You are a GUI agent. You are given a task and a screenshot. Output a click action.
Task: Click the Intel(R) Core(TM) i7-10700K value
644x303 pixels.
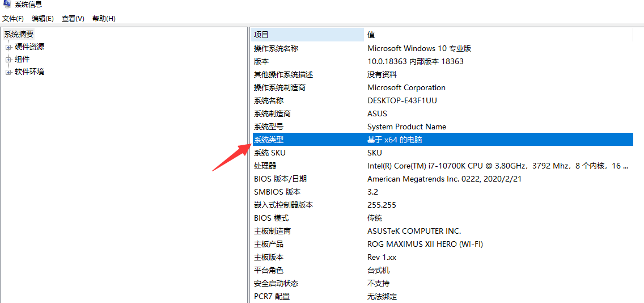click(498, 166)
